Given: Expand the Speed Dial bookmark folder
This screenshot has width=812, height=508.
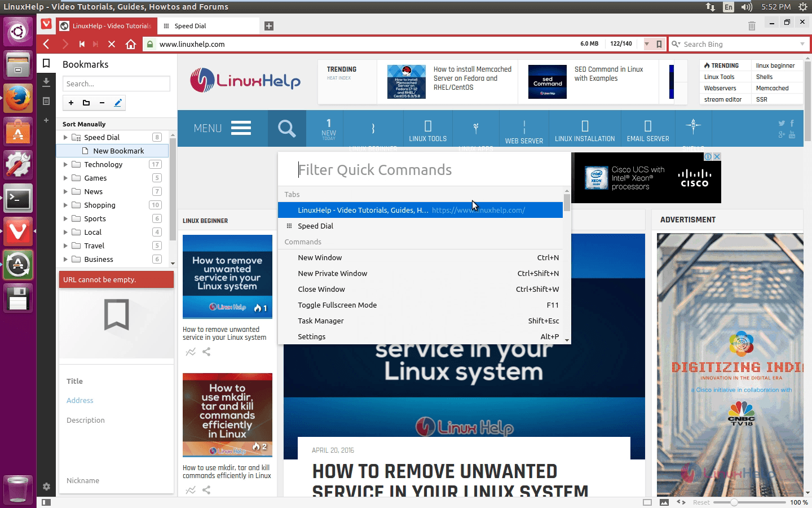Looking at the screenshot, I should pos(65,137).
